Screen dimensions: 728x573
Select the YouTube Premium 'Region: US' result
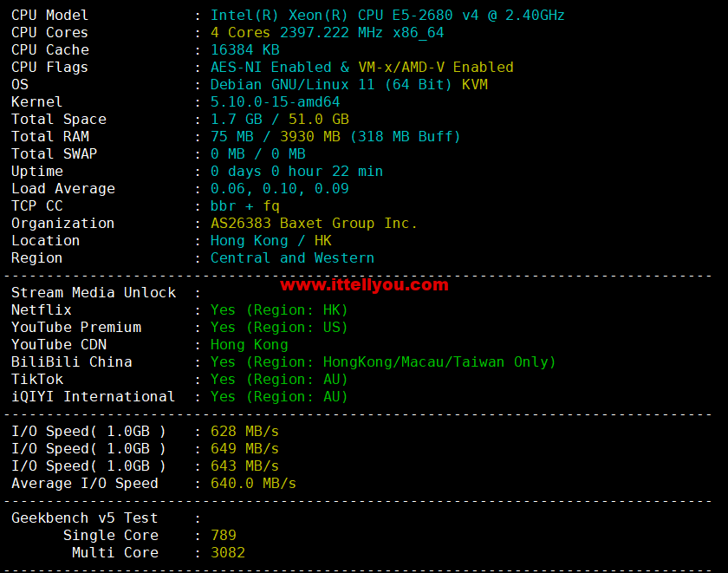[296, 328]
